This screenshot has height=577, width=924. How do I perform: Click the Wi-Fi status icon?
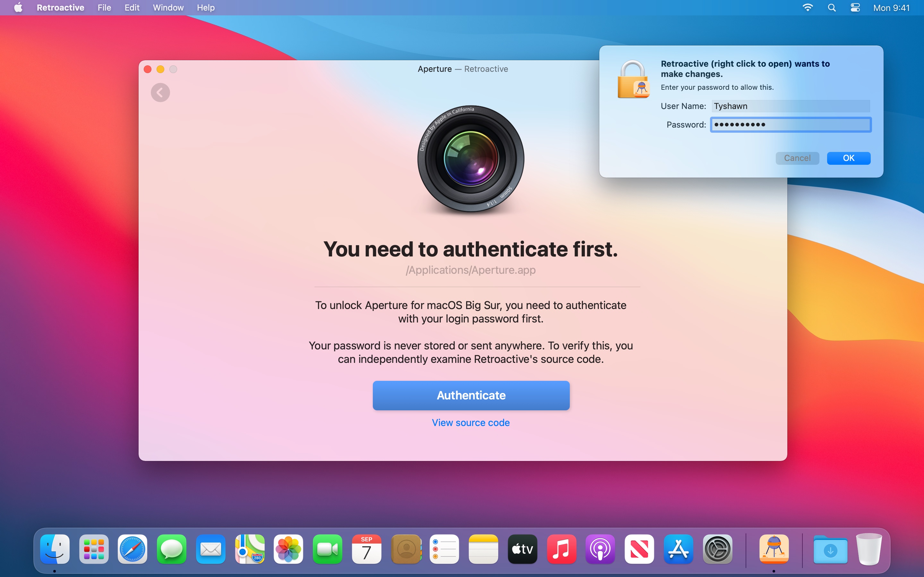tap(808, 8)
